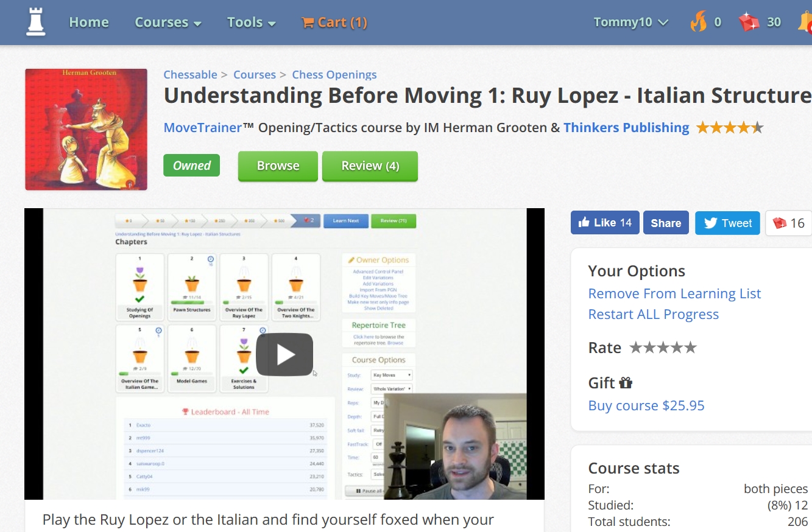Open the Tommy10 user menu
This screenshot has width=812, height=532.
pyautogui.click(x=631, y=23)
